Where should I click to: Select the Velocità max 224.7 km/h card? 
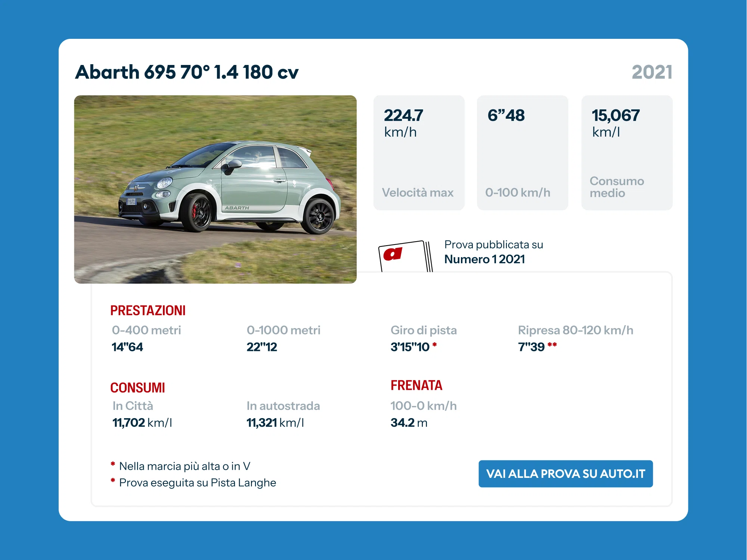419,153
